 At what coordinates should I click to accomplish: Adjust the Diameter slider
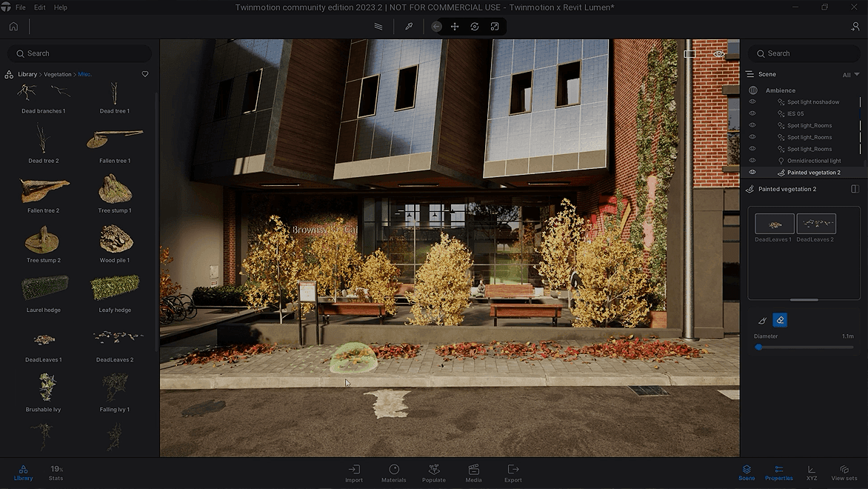coord(759,347)
